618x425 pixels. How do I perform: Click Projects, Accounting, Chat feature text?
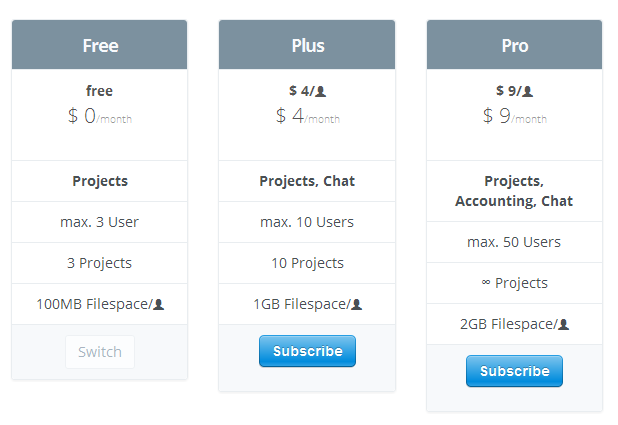click(514, 191)
